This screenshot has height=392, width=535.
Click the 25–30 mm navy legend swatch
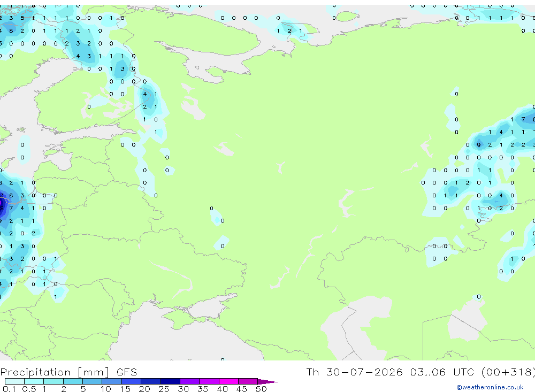(x=170, y=381)
